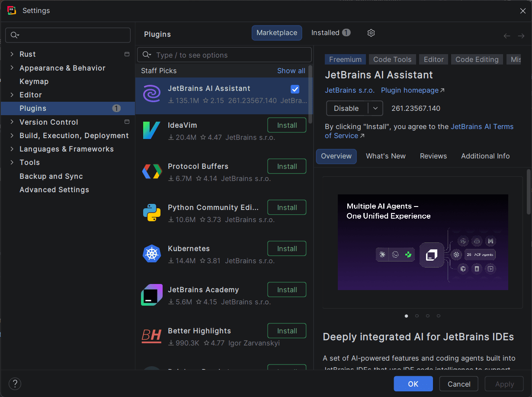Open the Show all staff picks link
Image resolution: width=532 pixels, height=397 pixels.
pos(291,71)
